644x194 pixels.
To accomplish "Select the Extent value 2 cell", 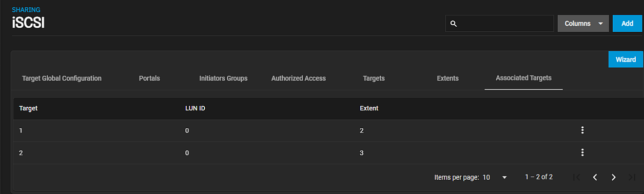I will click(362, 131).
